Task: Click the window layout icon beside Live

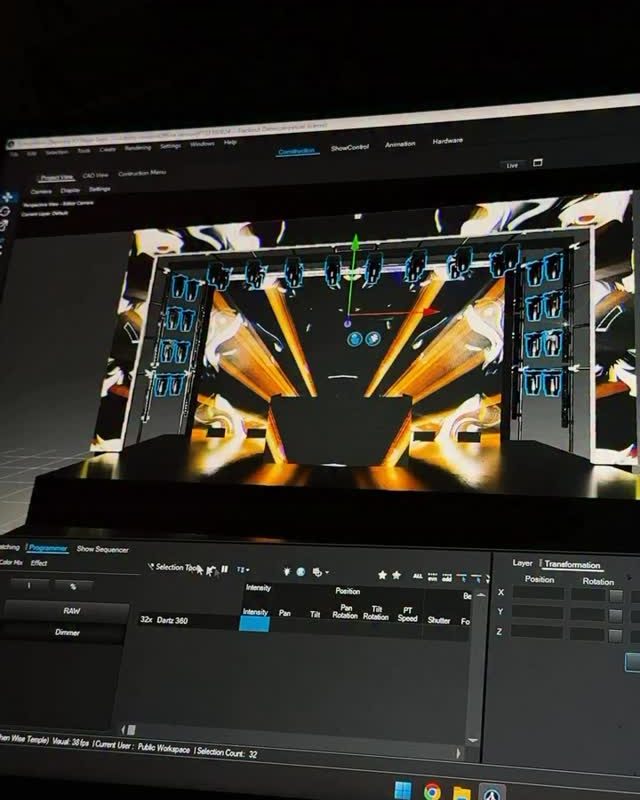Action: click(537, 163)
